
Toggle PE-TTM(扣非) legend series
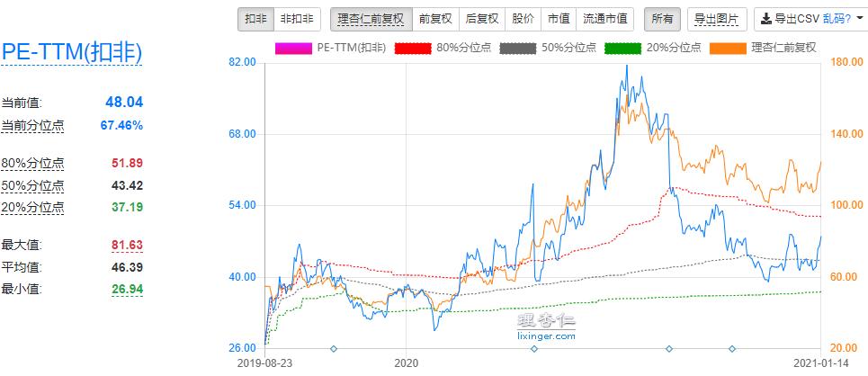tap(331, 48)
